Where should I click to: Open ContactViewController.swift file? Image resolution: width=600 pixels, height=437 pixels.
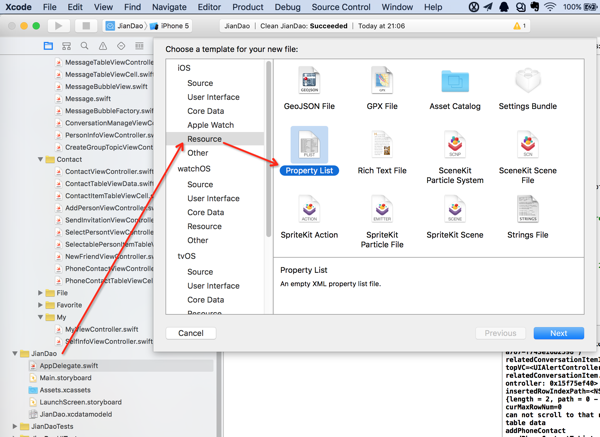109,171
